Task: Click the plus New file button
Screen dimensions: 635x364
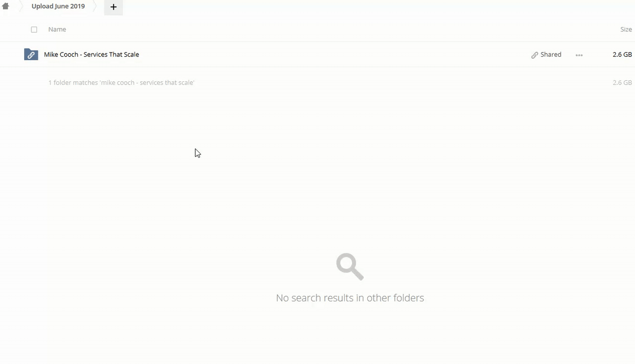Action: (x=113, y=7)
